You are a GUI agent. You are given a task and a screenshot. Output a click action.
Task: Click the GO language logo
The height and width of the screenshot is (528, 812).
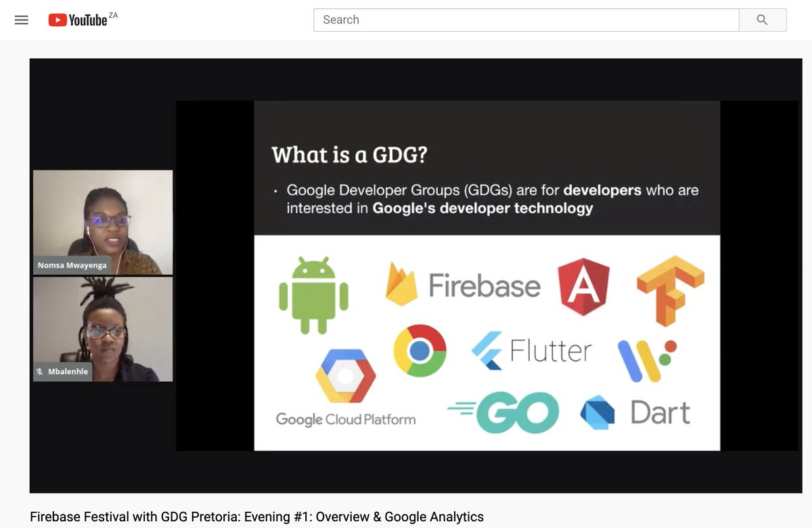[x=503, y=412]
